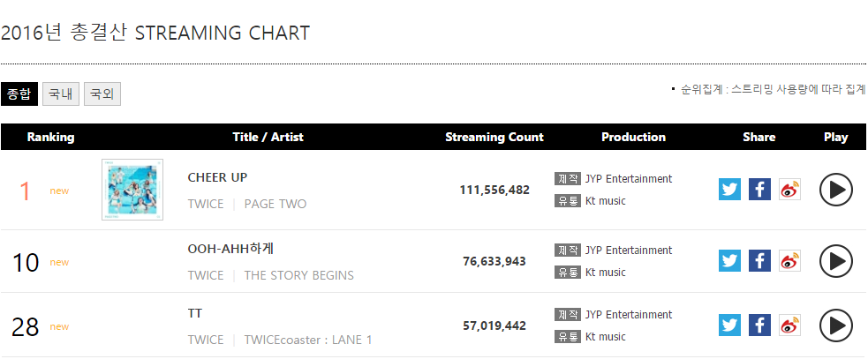868x359 pixels.
Task: Open the CHEER UP song title
Action: coord(217,177)
